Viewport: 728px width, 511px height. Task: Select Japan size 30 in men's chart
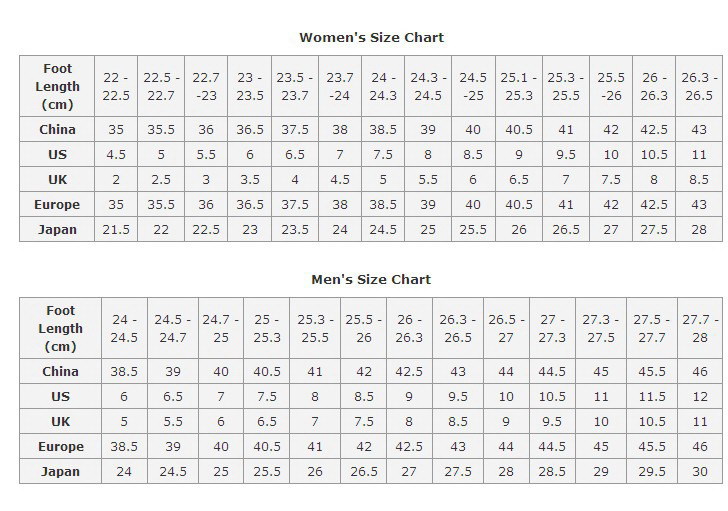click(x=699, y=471)
